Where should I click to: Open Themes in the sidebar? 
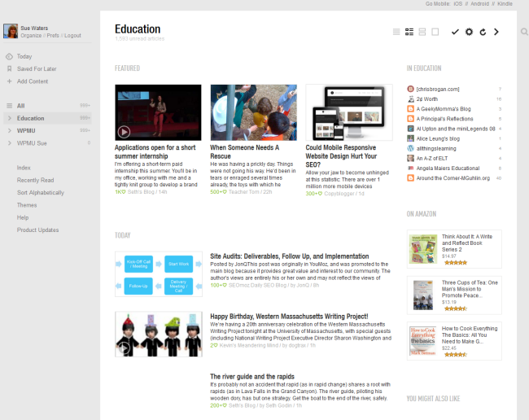(x=27, y=205)
